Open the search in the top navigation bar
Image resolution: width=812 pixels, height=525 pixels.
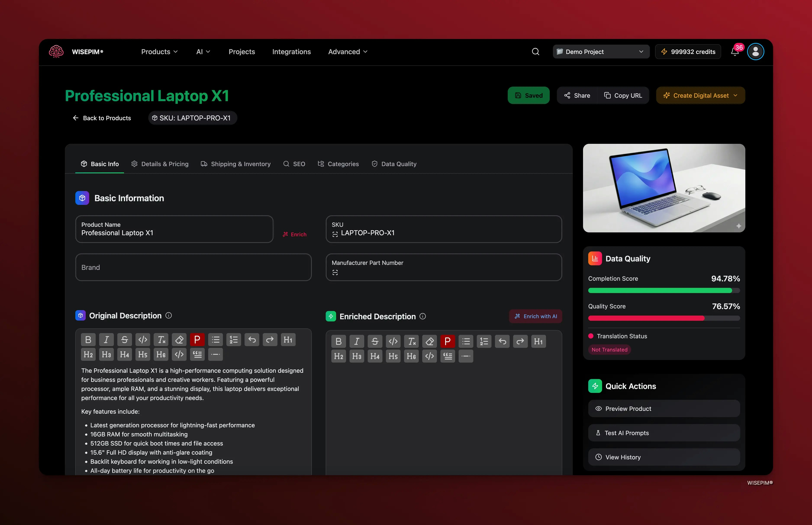[x=535, y=52]
